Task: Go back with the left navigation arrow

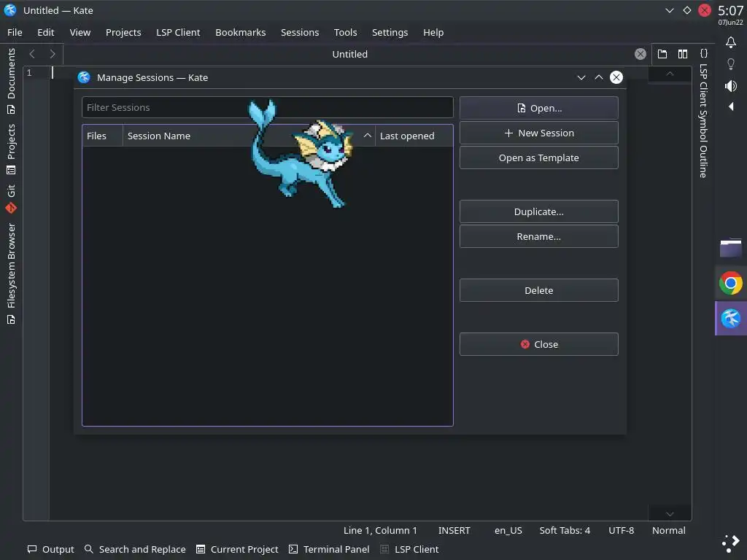Action: (32, 54)
